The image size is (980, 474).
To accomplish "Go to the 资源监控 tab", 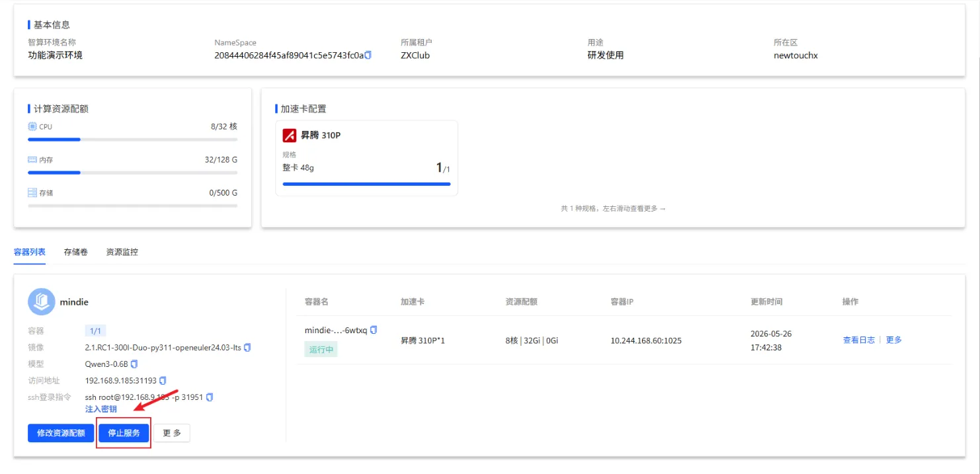I will click(122, 252).
